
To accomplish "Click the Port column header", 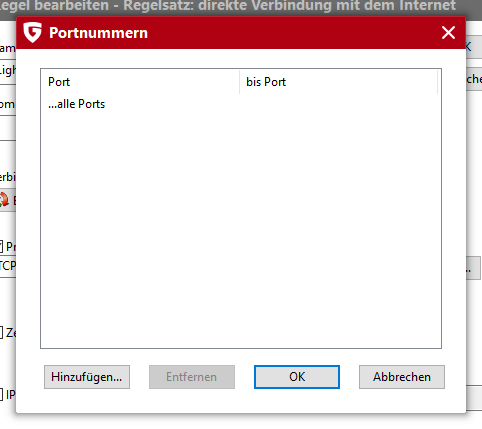I will click(140, 82).
